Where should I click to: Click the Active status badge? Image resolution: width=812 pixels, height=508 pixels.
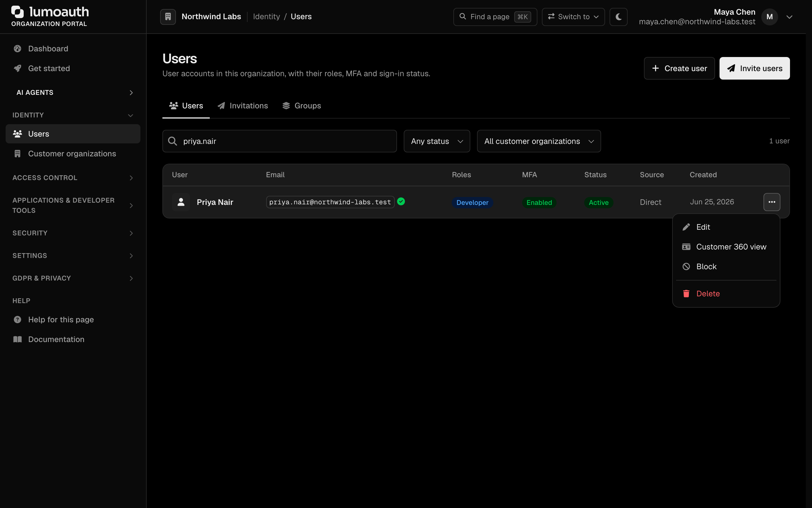(x=599, y=202)
